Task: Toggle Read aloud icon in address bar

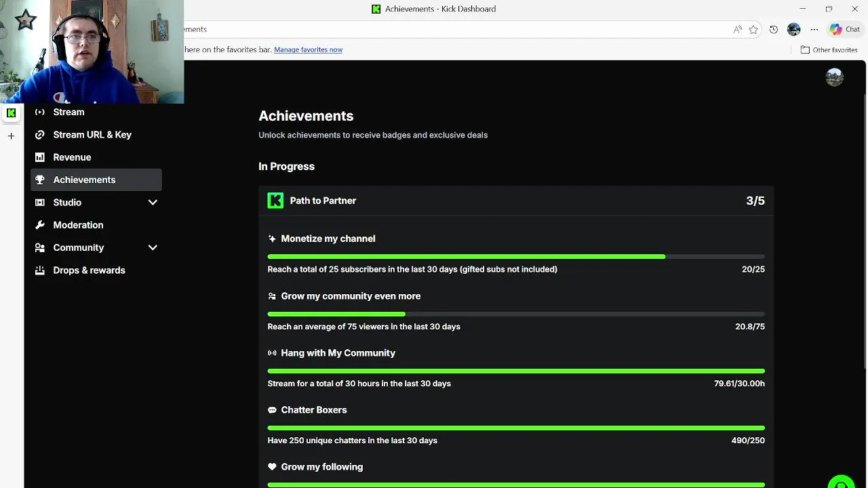Action: pyautogui.click(x=737, y=29)
